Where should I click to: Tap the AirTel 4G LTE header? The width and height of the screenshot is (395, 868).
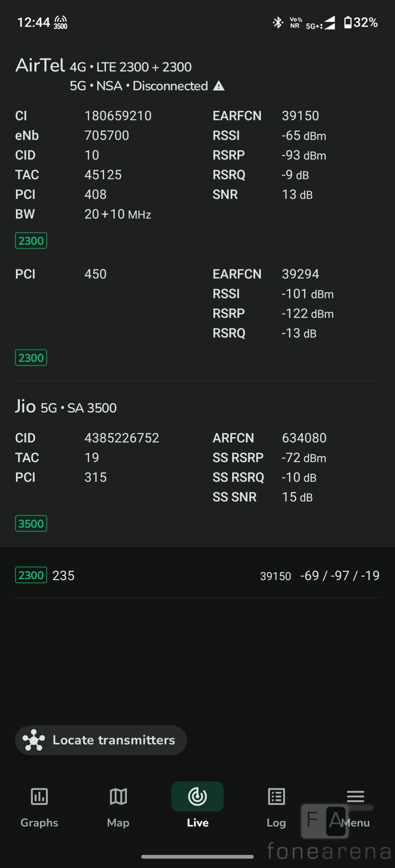click(x=104, y=66)
